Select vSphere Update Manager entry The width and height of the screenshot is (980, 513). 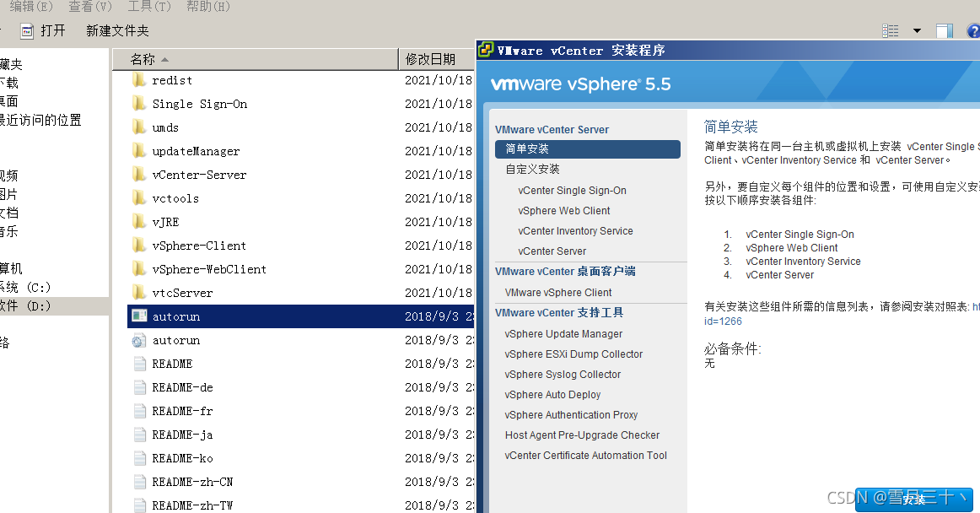point(563,333)
